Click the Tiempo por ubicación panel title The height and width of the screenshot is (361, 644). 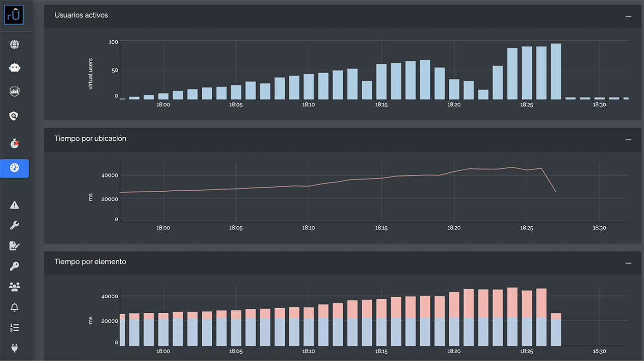[x=90, y=138]
